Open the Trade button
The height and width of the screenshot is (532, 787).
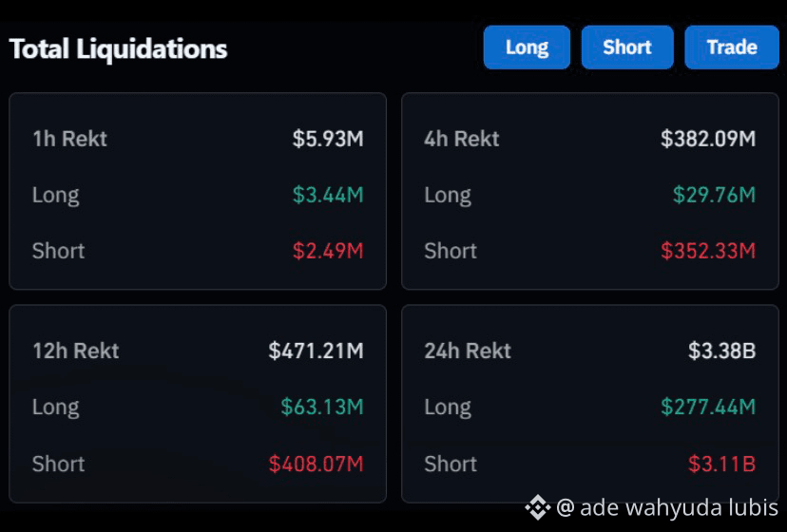coord(732,47)
